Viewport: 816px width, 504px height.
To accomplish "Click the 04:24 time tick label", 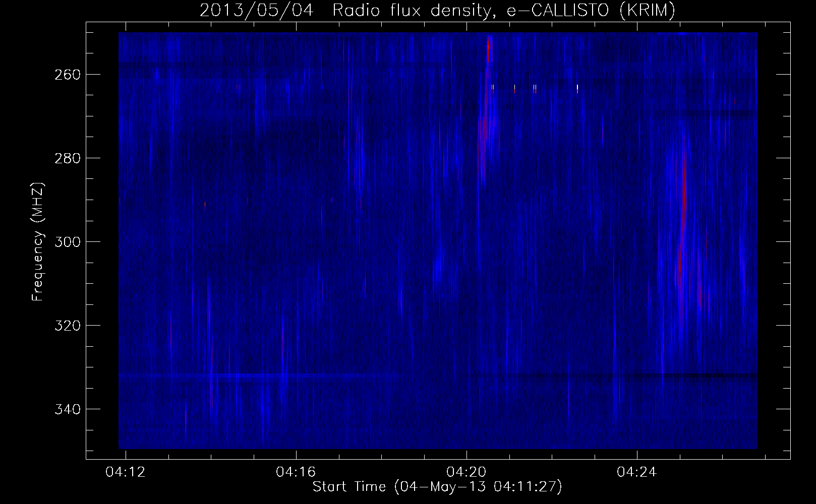I will point(637,472).
